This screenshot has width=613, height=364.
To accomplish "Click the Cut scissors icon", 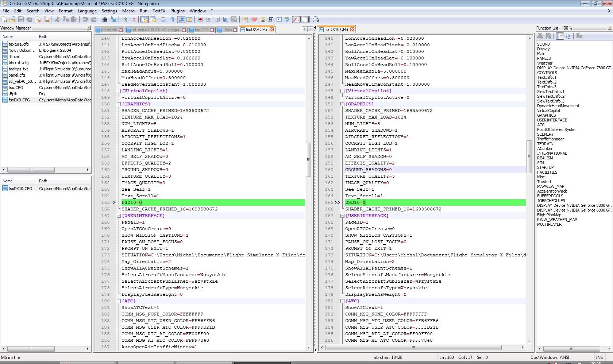I will [57, 20].
